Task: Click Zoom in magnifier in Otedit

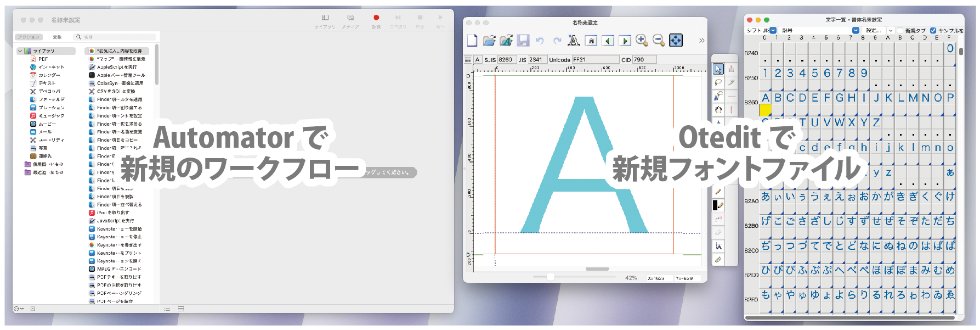Action: click(x=642, y=40)
